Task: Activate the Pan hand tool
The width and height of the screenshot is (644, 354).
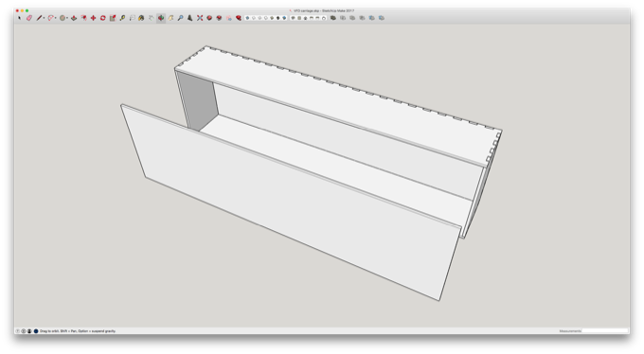Action: click(170, 18)
